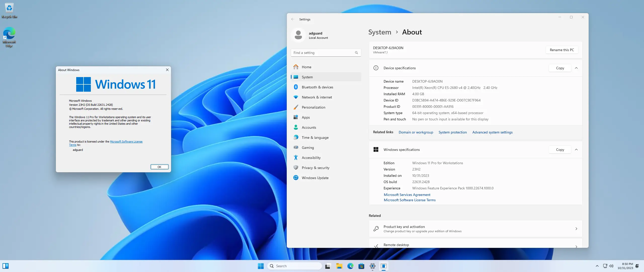
Task: Click the Find a setting field
Action: pyautogui.click(x=323, y=53)
